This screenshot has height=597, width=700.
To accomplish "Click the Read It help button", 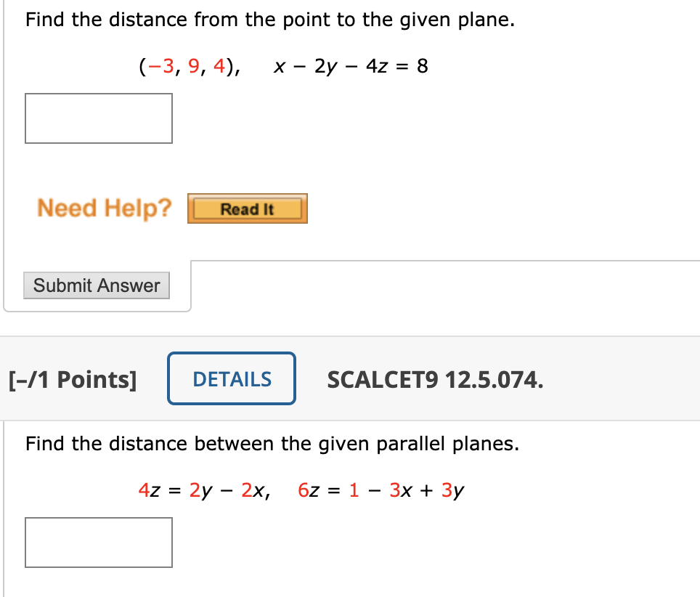I will [x=247, y=209].
